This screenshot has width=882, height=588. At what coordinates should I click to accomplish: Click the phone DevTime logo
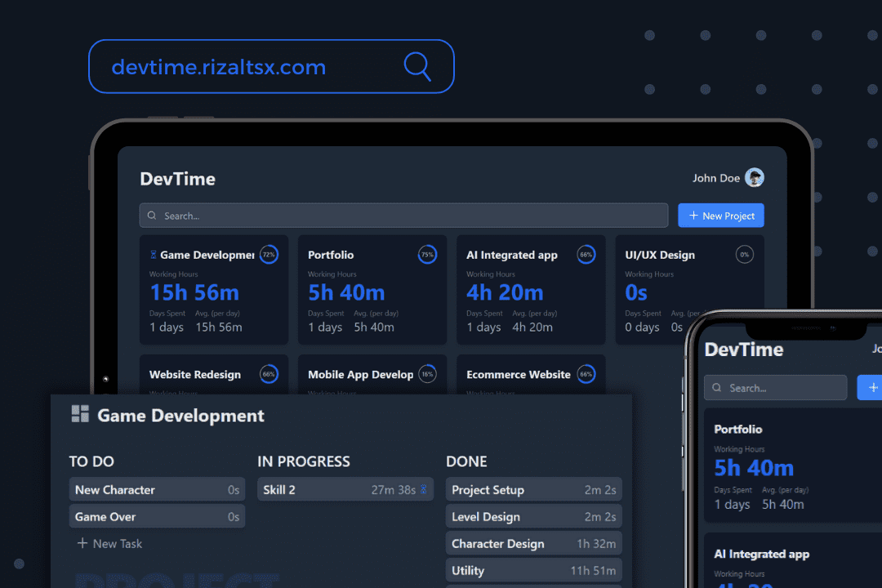coord(744,350)
